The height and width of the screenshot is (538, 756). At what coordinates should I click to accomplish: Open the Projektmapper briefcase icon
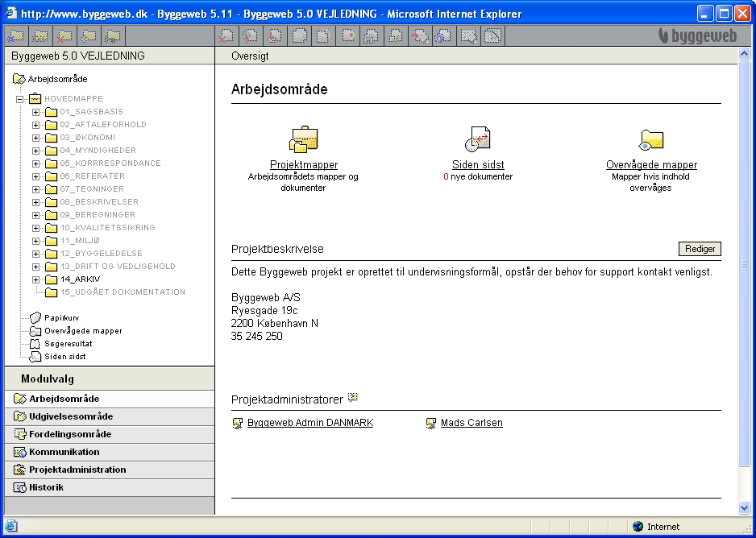tap(303, 140)
